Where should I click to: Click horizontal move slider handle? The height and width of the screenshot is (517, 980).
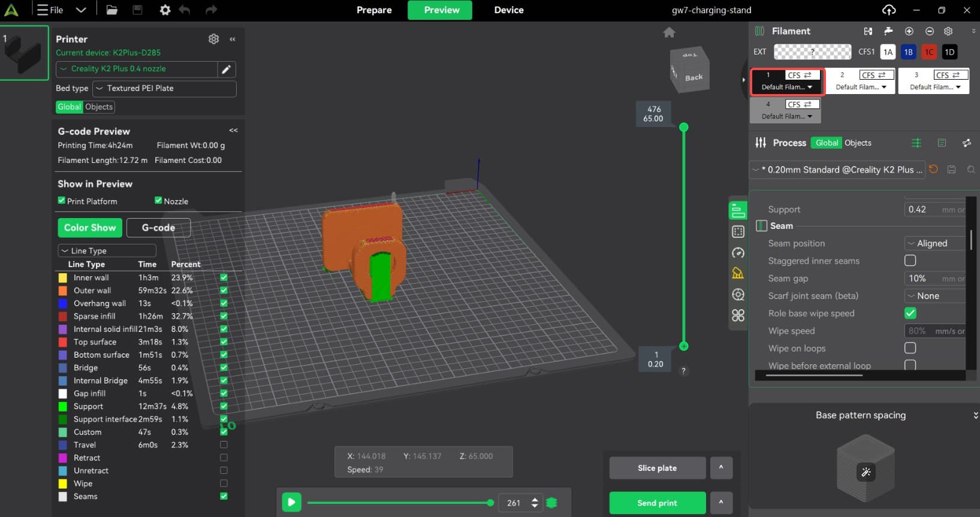coord(491,503)
